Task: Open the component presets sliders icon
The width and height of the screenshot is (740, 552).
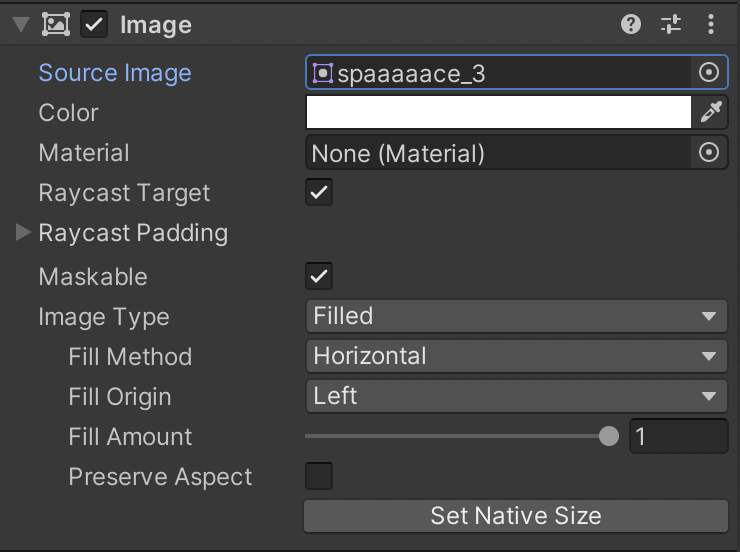Action: click(x=670, y=25)
